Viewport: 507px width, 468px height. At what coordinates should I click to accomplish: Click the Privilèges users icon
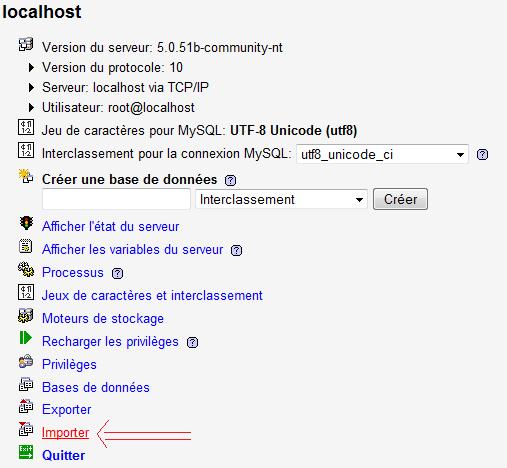(26, 361)
